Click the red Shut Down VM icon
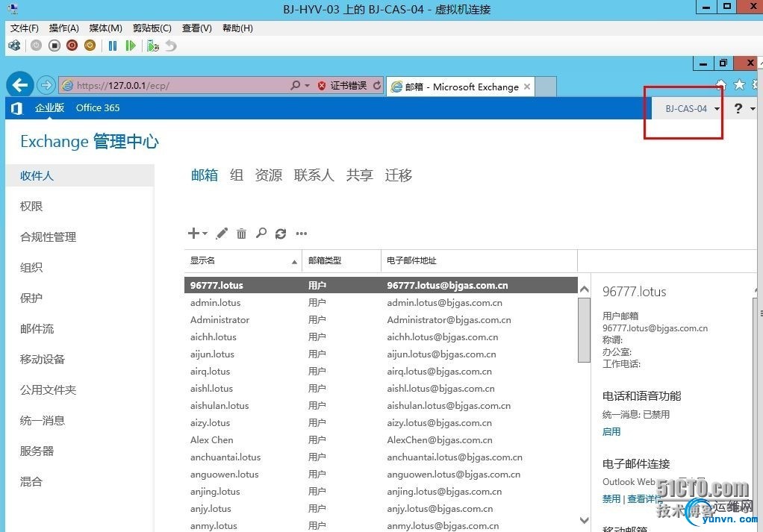 (72, 46)
